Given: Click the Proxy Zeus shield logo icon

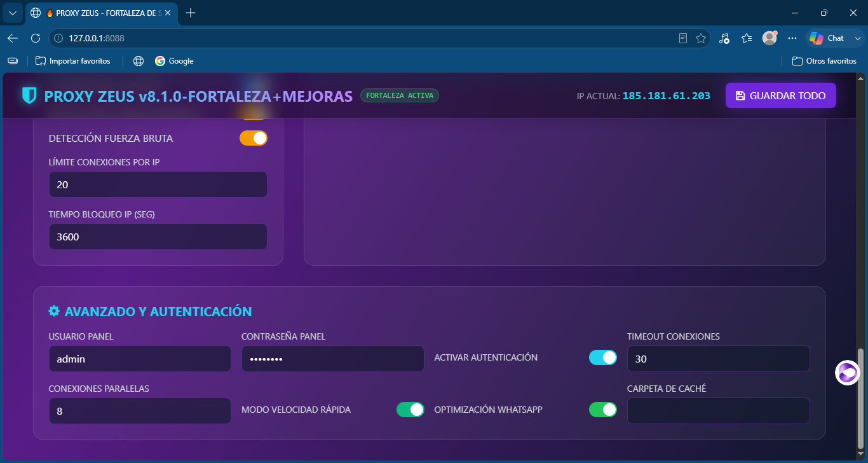Looking at the screenshot, I should pyautogui.click(x=29, y=95).
